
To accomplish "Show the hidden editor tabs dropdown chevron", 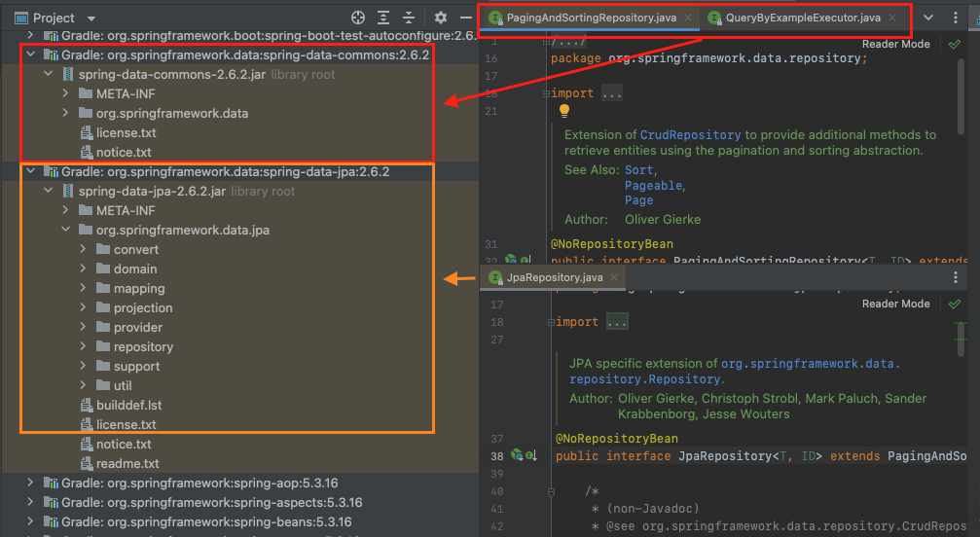I will coord(928,18).
